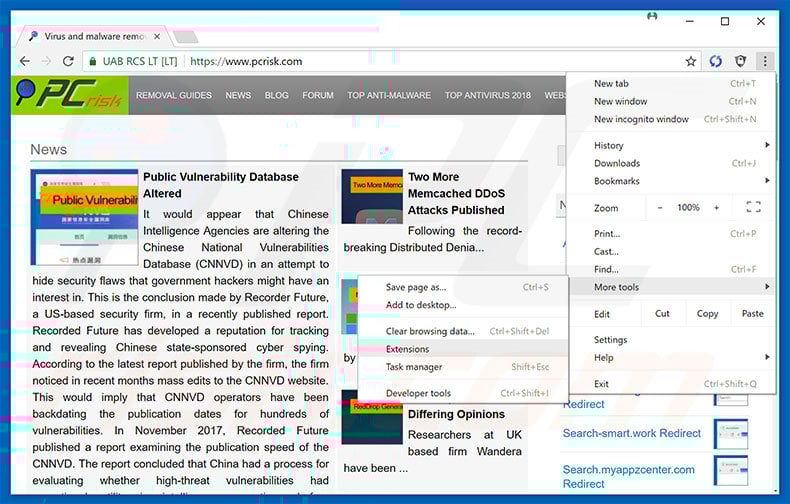This screenshot has width=790, height=504.
Task: Click the Paste button in Edit row
Action: (752, 313)
